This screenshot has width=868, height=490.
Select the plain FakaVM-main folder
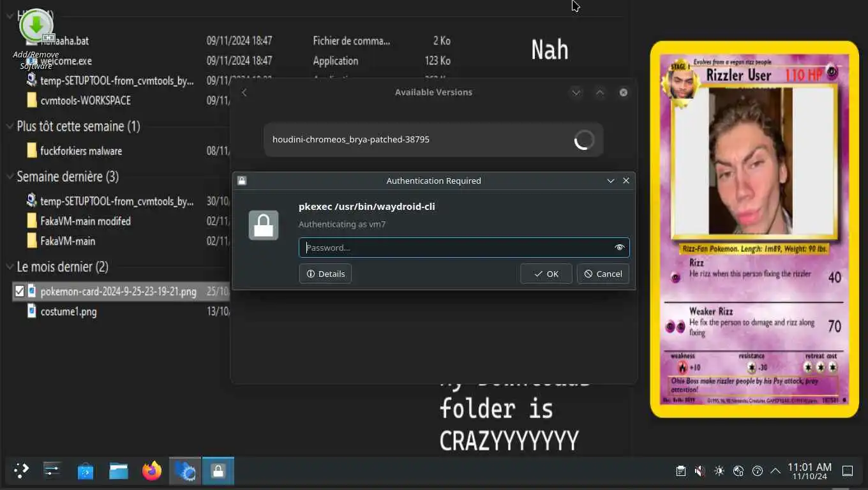pos(68,241)
